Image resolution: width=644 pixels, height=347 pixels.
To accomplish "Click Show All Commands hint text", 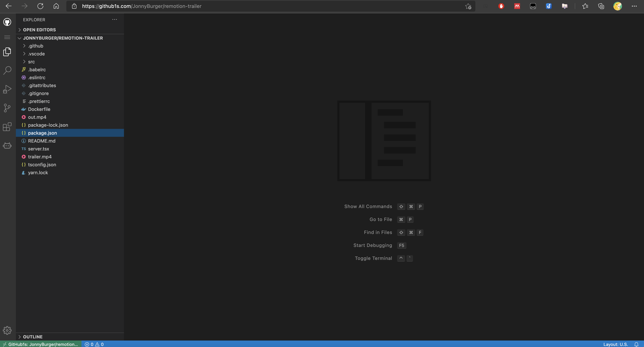I will coord(368,206).
